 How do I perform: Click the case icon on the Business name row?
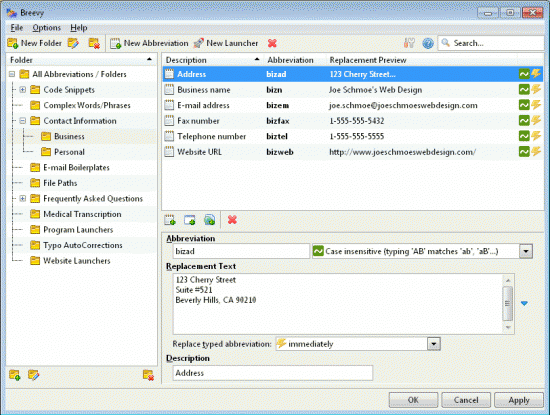[x=524, y=90]
